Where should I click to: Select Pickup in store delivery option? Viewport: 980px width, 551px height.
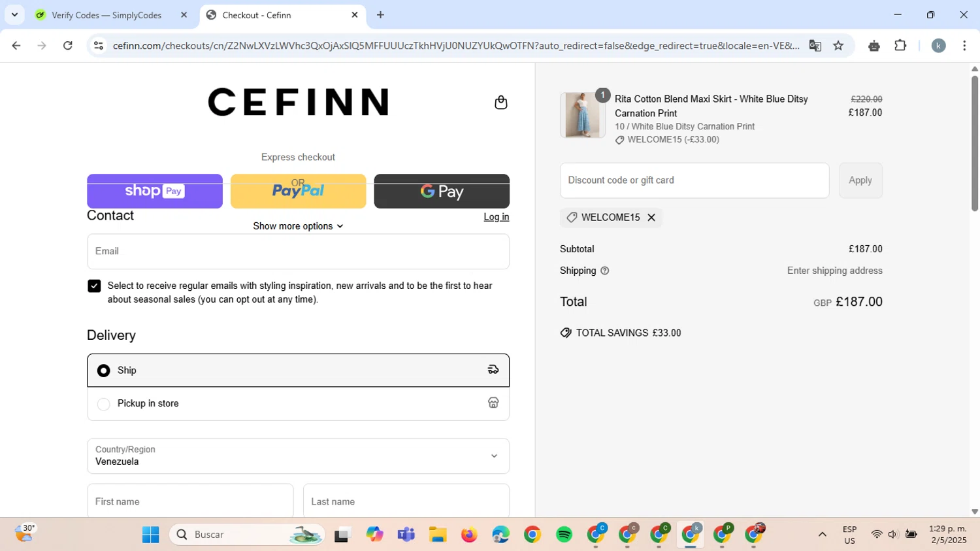[298, 404]
